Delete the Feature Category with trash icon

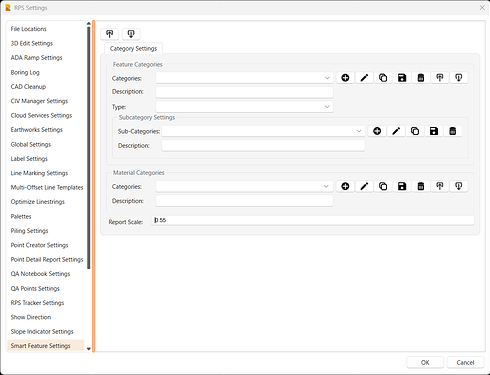pos(421,78)
